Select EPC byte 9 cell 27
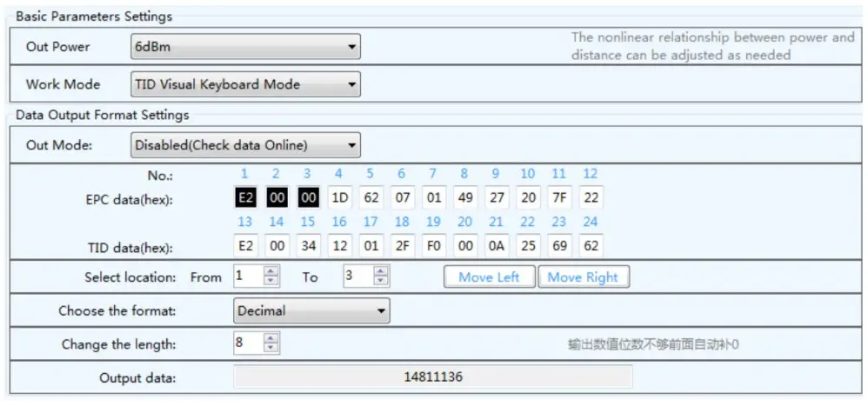Image resolution: width=868 pixels, height=401 pixels. click(x=497, y=197)
